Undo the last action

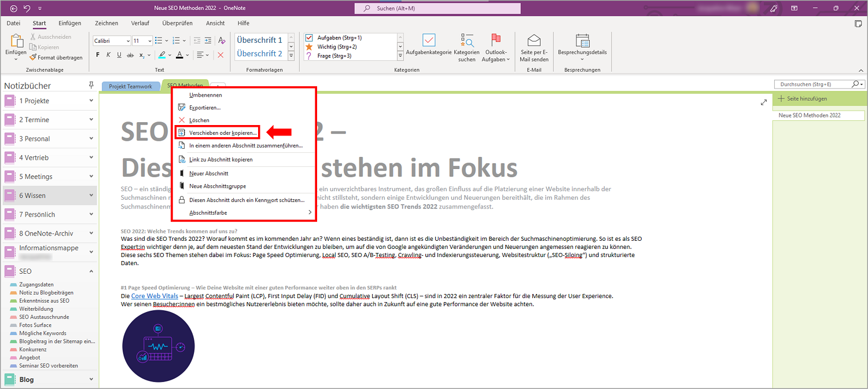tap(27, 8)
